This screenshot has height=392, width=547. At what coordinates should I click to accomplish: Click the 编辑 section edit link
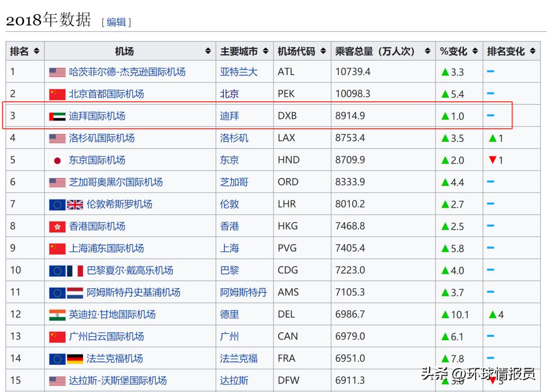116,22
